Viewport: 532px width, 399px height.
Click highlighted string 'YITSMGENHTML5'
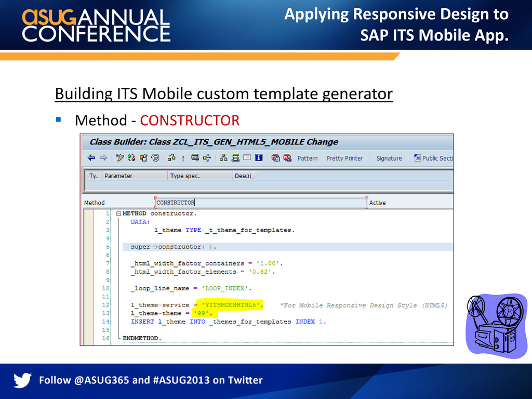[231, 305]
